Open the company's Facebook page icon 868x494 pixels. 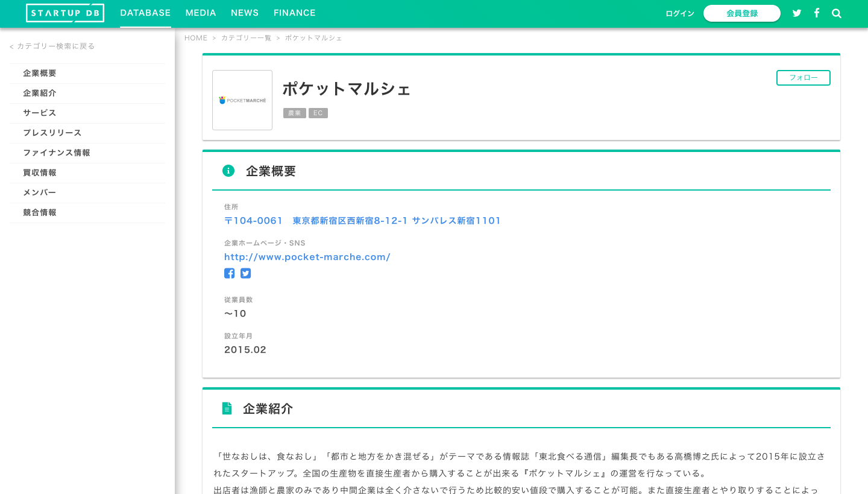point(230,273)
